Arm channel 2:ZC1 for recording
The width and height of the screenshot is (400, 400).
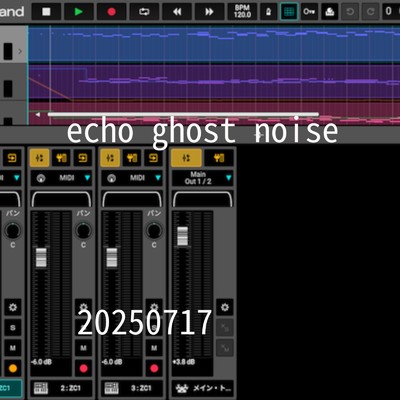(x=83, y=368)
